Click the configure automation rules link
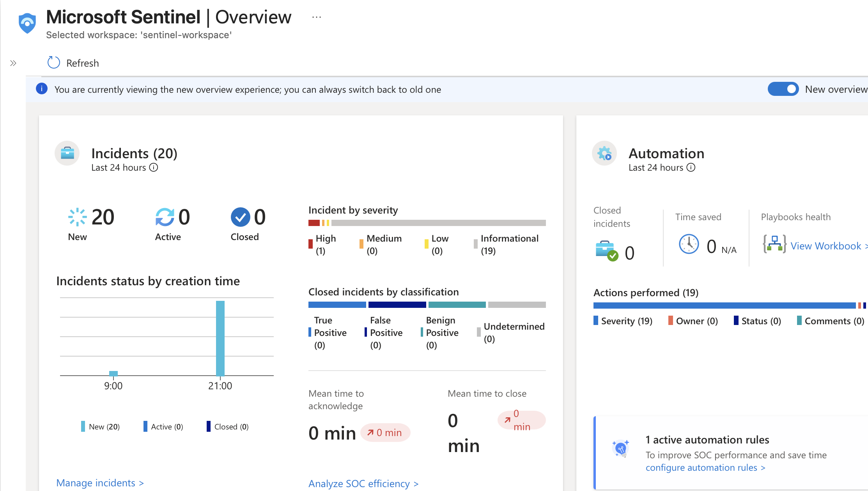Image resolution: width=868 pixels, height=491 pixels. coord(705,468)
